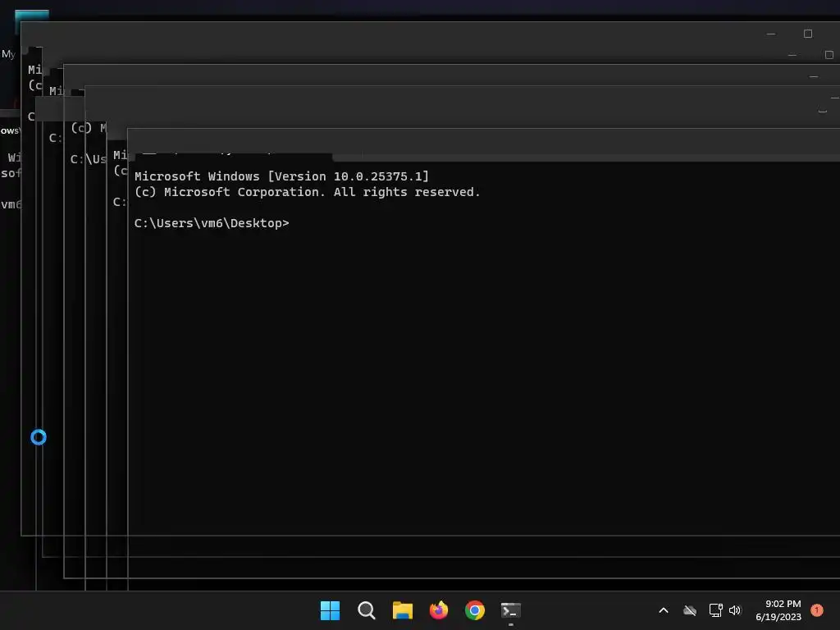Open Firefox from the taskbar
The height and width of the screenshot is (630, 840).
coord(439,610)
